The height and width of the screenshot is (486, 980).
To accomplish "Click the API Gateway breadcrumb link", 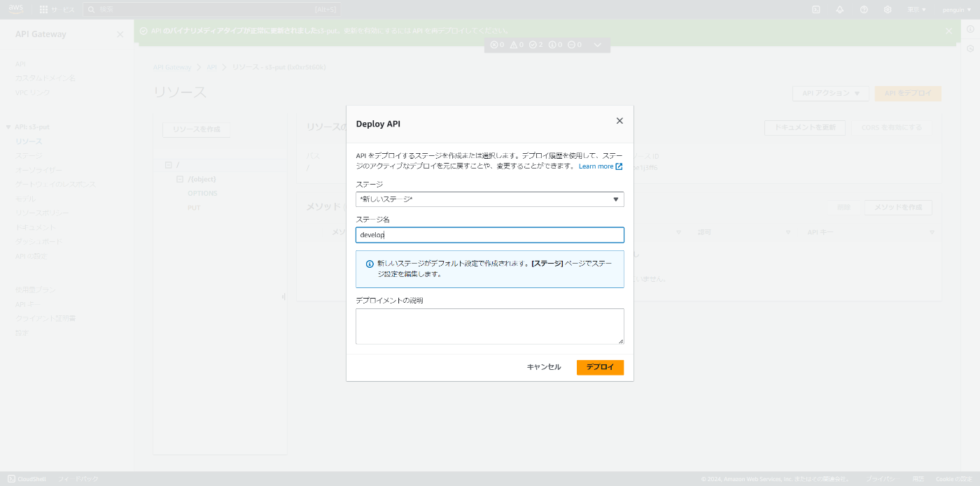I will click(x=172, y=68).
